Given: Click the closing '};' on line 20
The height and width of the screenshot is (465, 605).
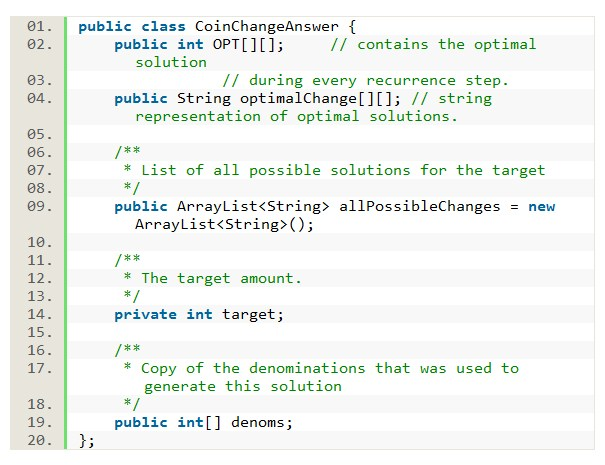Looking at the screenshot, I should (86, 441).
